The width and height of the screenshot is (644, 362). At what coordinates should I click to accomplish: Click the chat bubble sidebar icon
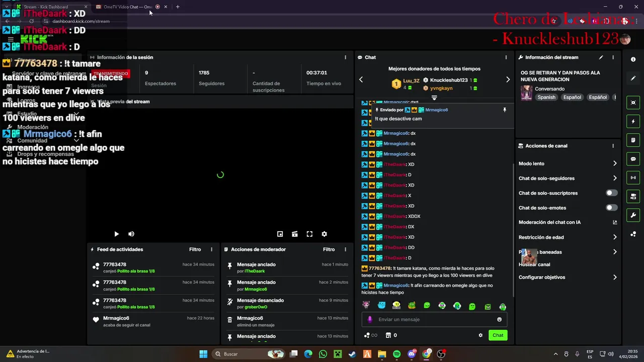point(633,159)
